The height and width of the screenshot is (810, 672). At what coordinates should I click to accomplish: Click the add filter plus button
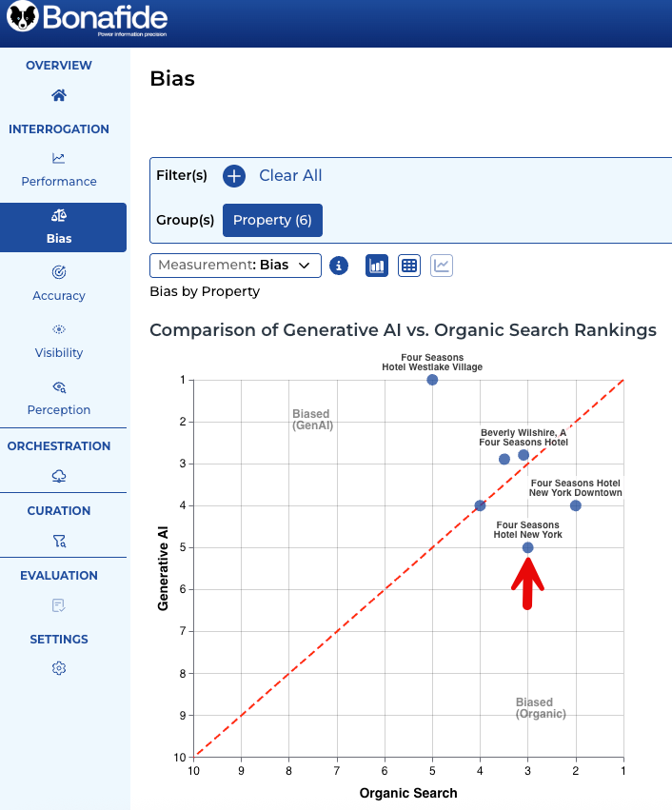click(x=234, y=176)
